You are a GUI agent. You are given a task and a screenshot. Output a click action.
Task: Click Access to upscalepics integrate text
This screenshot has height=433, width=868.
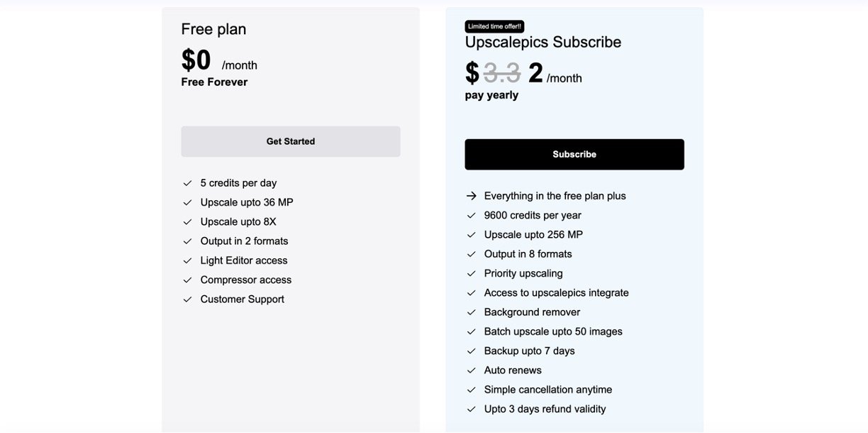(x=556, y=292)
